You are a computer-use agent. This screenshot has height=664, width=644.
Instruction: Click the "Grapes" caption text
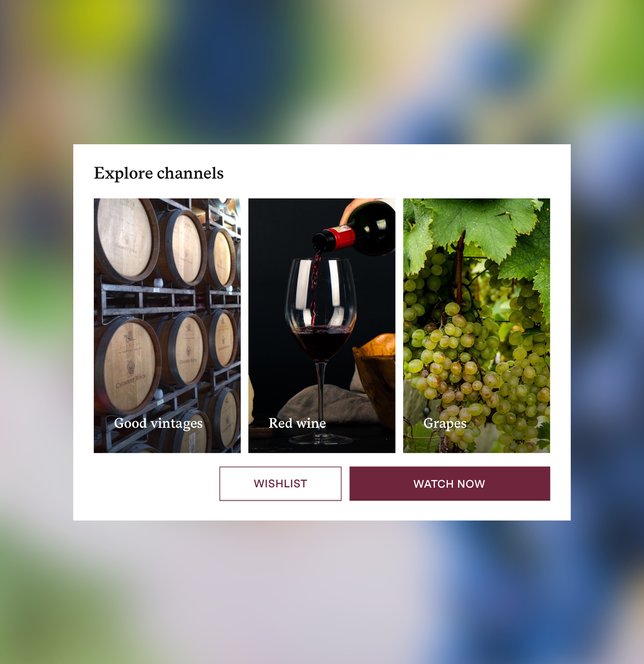pos(445,424)
